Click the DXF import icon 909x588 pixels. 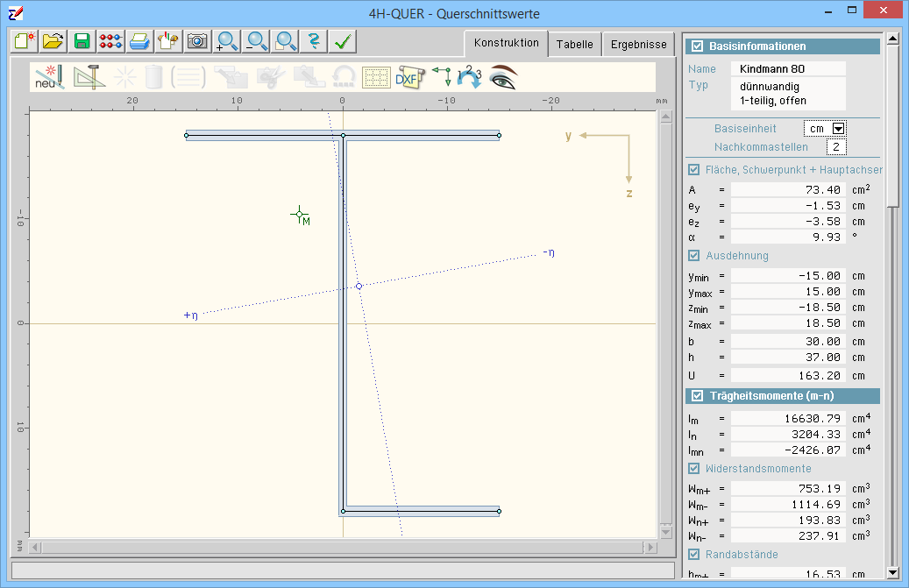tap(408, 77)
